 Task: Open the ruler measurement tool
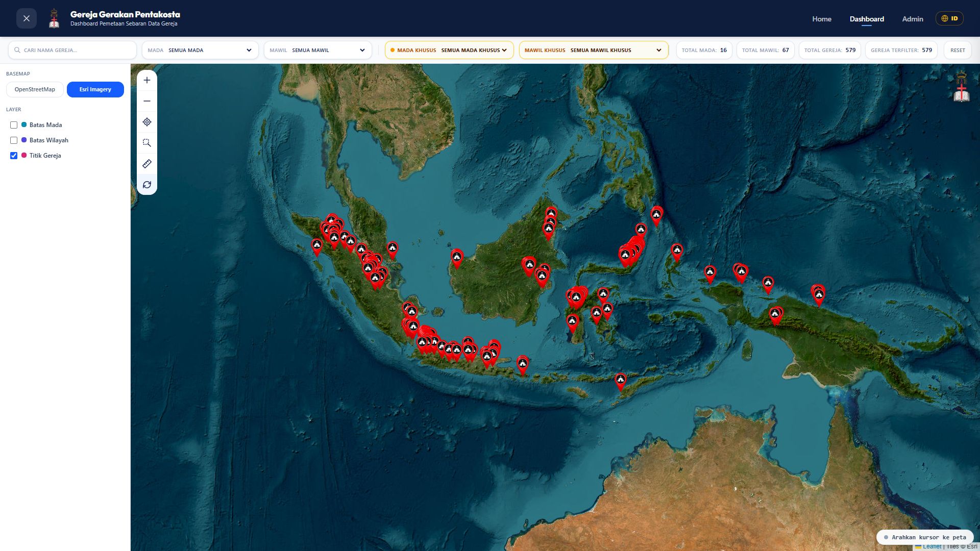(x=147, y=164)
